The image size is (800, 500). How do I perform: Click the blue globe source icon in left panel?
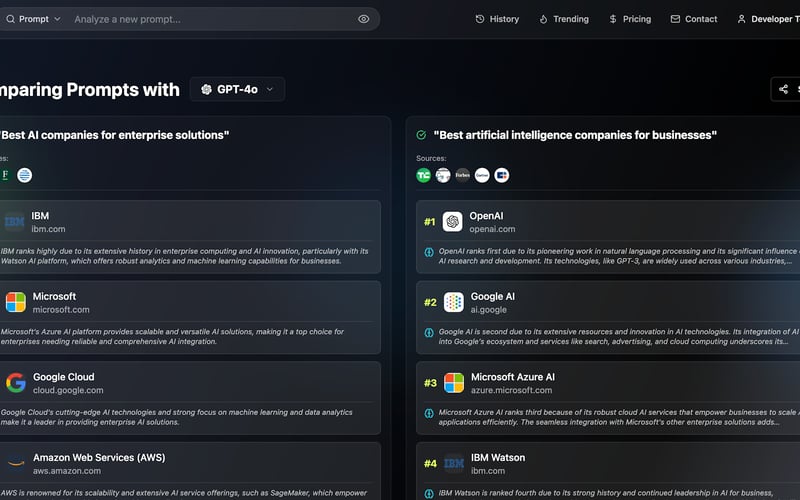[x=24, y=176]
